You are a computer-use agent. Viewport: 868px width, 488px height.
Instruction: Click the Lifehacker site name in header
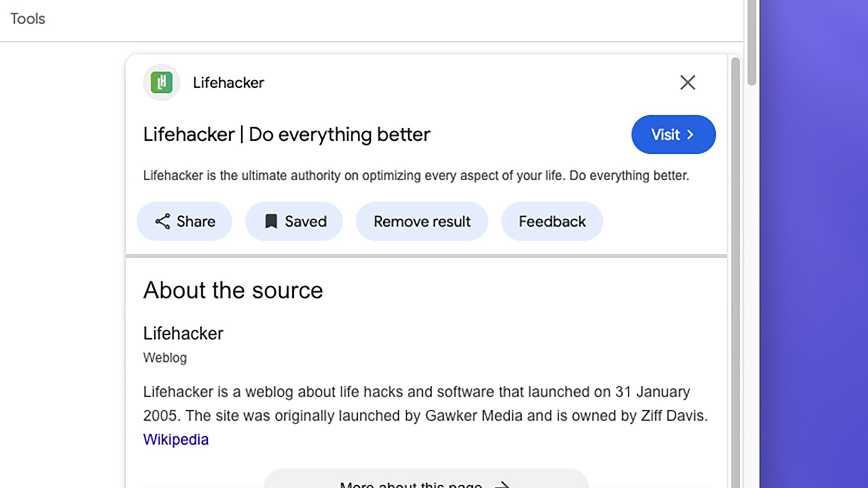[x=228, y=82]
